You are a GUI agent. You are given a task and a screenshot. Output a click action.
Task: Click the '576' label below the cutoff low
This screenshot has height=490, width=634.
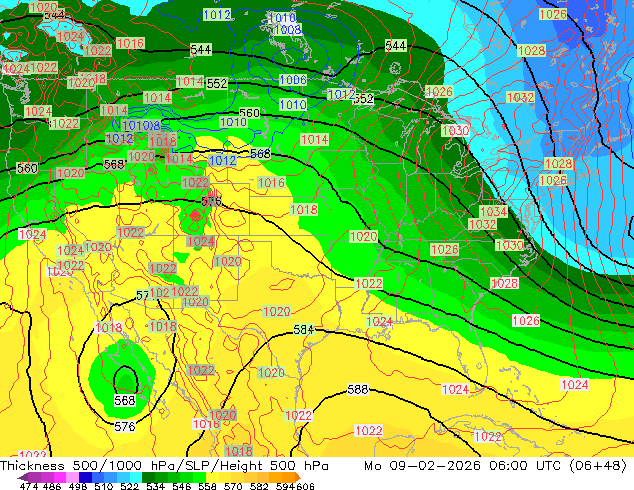(x=125, y=426)
